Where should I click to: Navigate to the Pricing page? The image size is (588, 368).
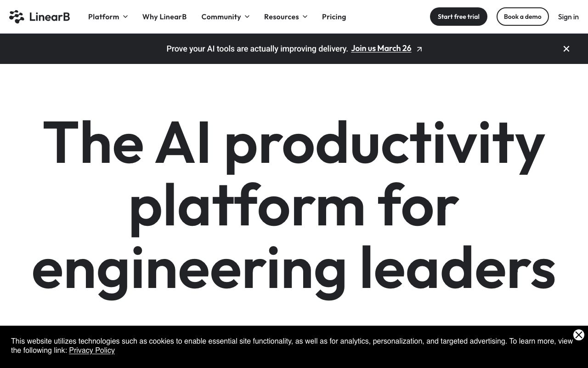pyautogui.click(x=334, y=17)
